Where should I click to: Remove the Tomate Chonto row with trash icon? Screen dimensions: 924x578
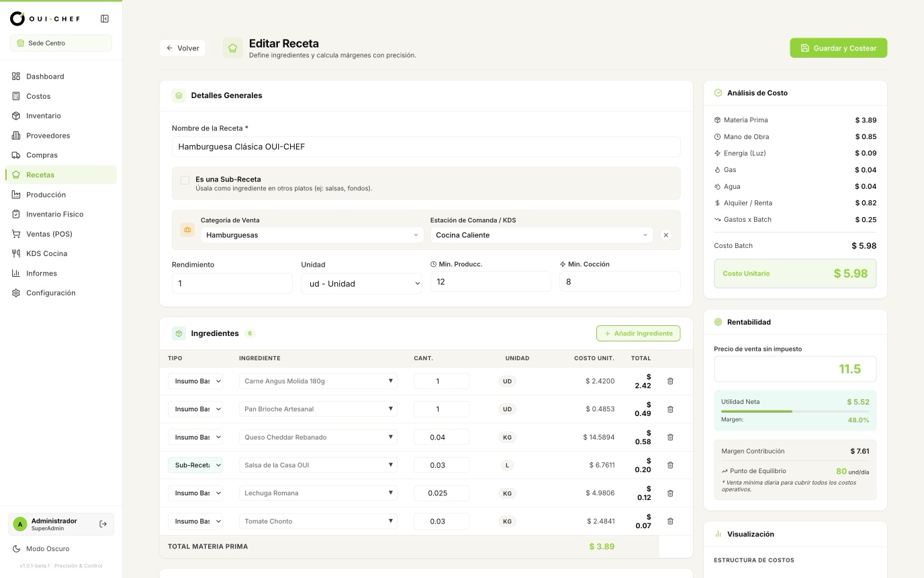(670, 521)
